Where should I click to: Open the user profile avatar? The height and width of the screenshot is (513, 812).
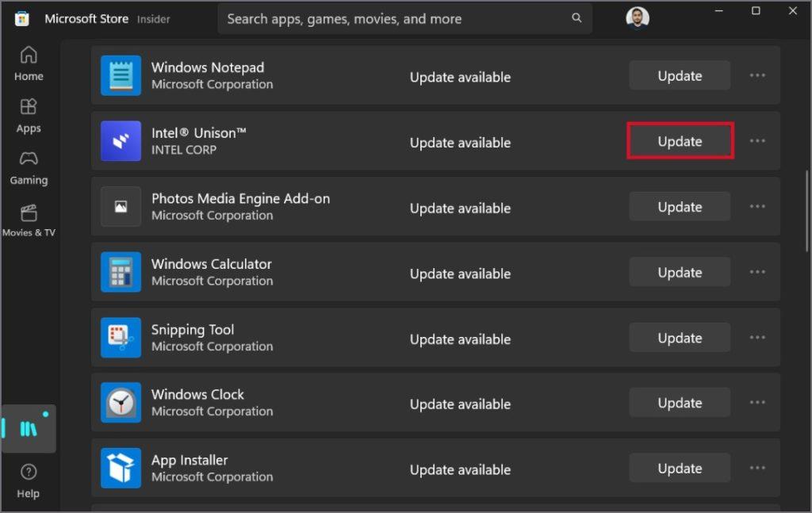(638, 18)
